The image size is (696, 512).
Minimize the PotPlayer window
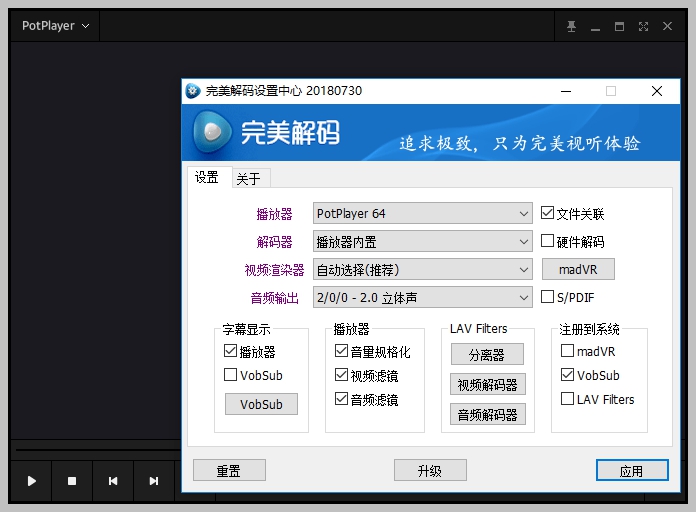tap(595, 27)
